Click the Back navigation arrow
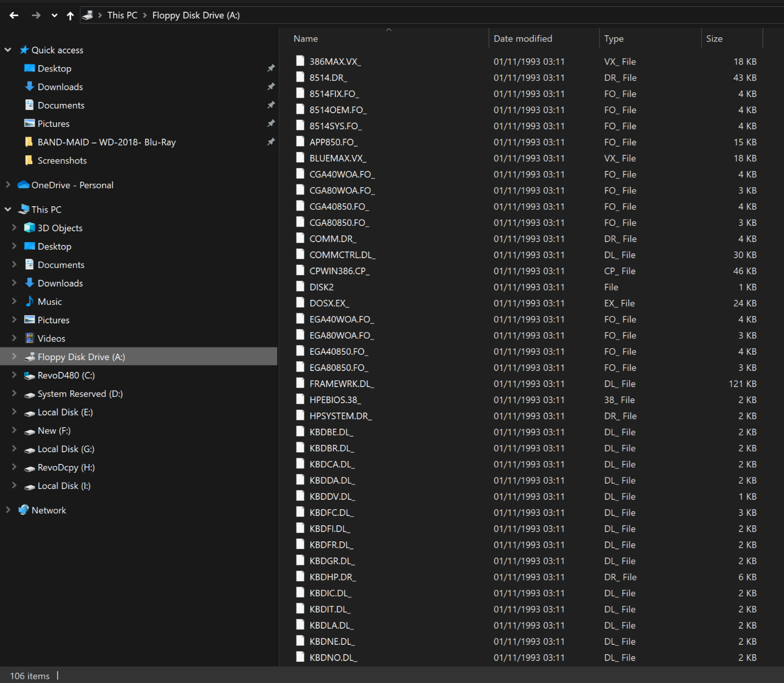Image resolution: width=784 pixels, height=683 pixels. tap(14, 15)
